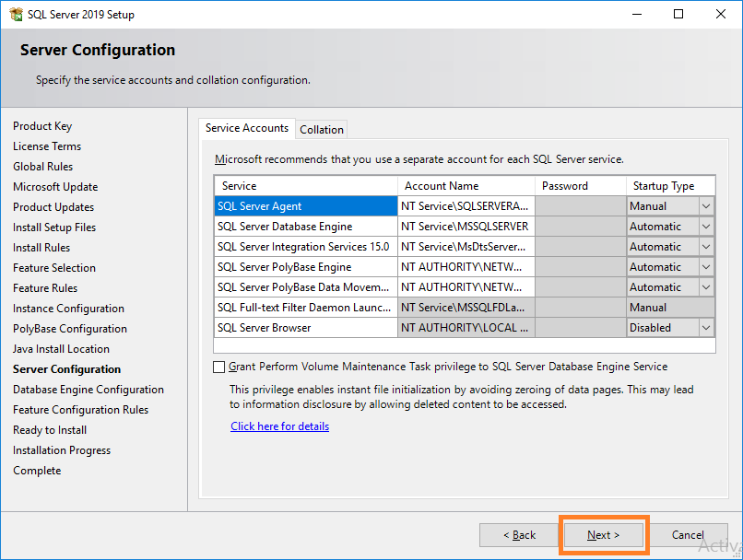The image size is (743, 560).
Task: Go to the next setup step
Action: tap(603, 535)
